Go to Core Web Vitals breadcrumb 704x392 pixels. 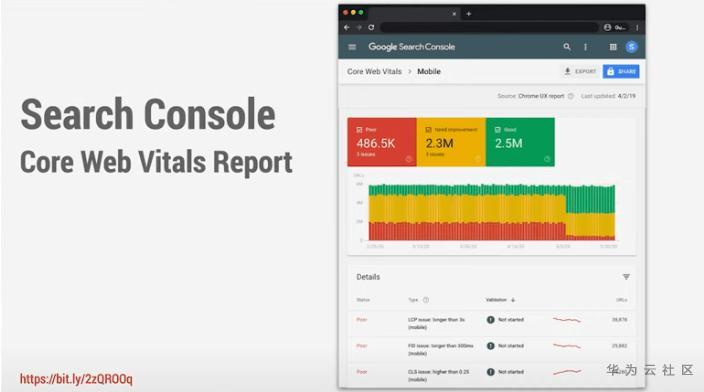click(x=374, y=71)
